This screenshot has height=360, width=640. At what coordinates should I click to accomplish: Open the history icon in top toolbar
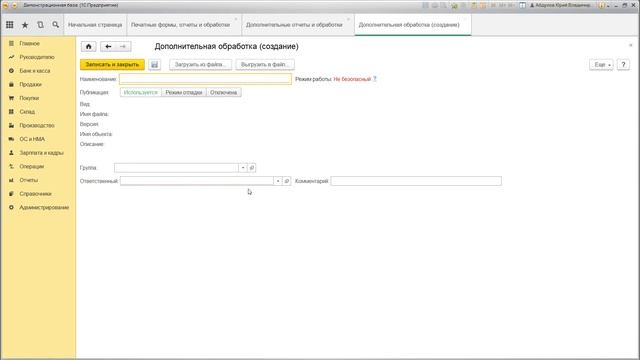coord(40,25)
